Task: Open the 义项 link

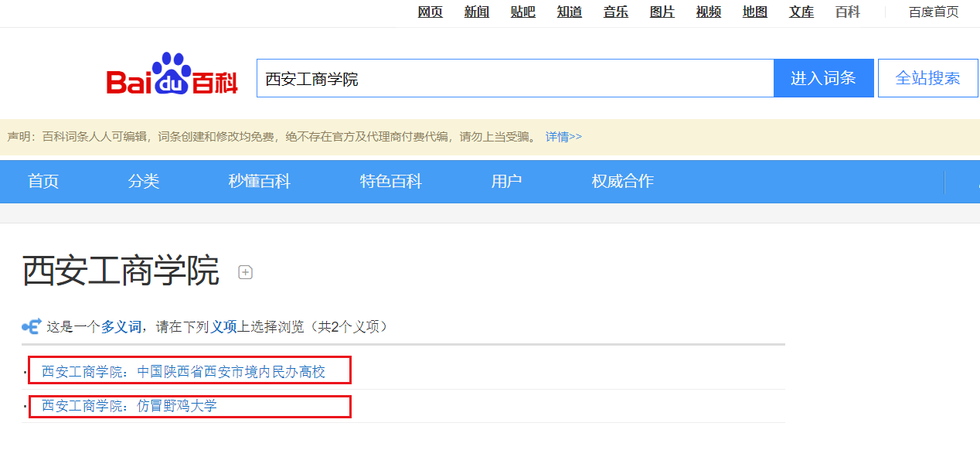Action: (x=224, y=327)
